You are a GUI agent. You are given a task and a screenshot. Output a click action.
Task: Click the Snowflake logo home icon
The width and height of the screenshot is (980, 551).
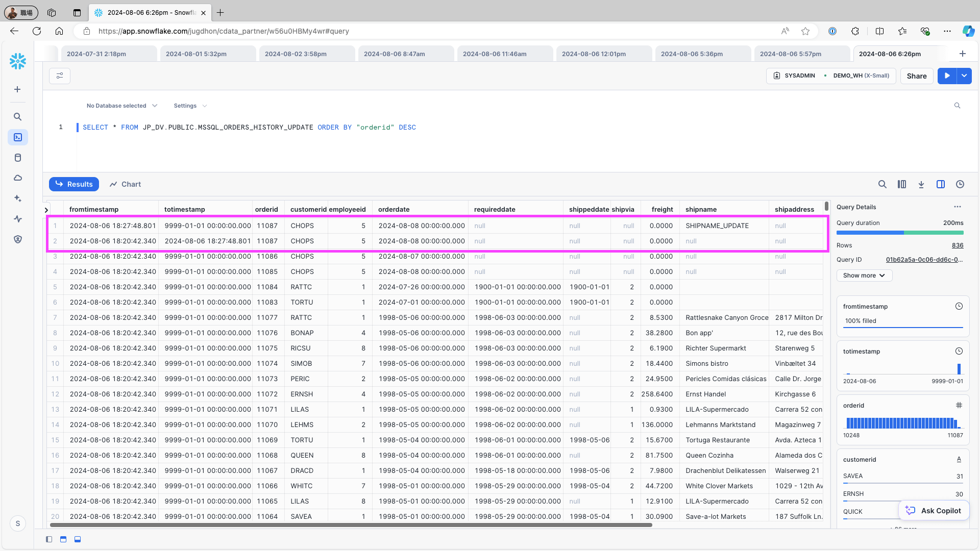[18, 61]
